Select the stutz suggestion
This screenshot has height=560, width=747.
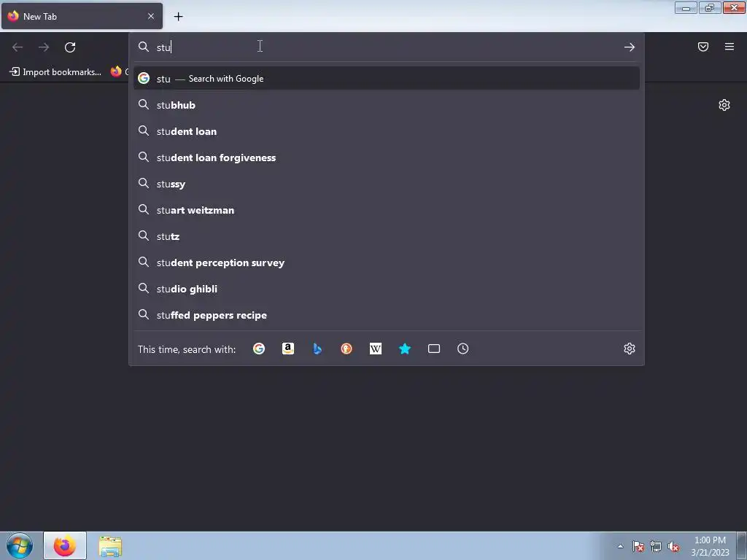(387, 236)
